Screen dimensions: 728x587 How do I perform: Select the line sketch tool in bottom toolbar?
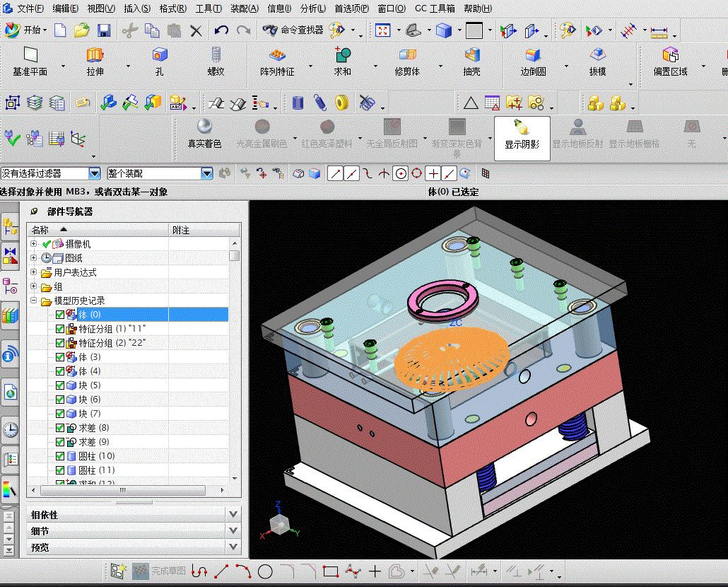coord(221,571)
